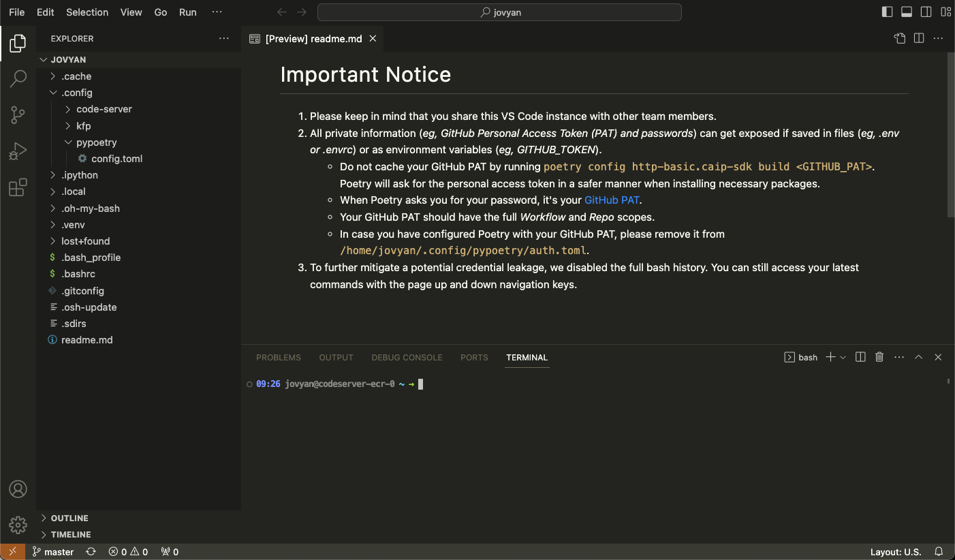Click the Show Source icon in editor toolbar
This screenshot has height=560, width=955.
click(900, 39)
